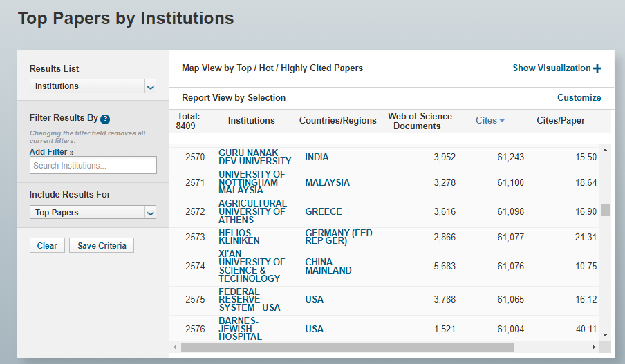Viewport: 625px width, 364px height.
Task: Click into the Search Institutions field
Action: [x=93, y=165]
